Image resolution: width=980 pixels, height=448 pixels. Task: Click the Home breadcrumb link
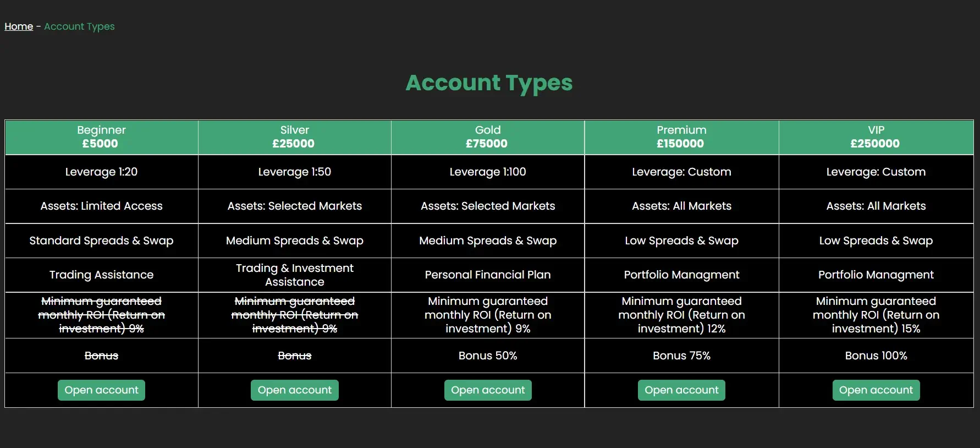click(19, 26)
